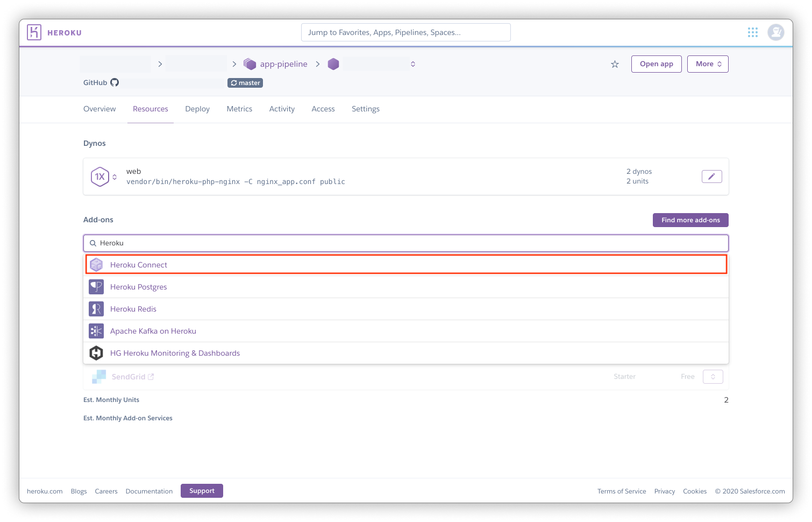Expand dyno size selector next to 1X

115,177
